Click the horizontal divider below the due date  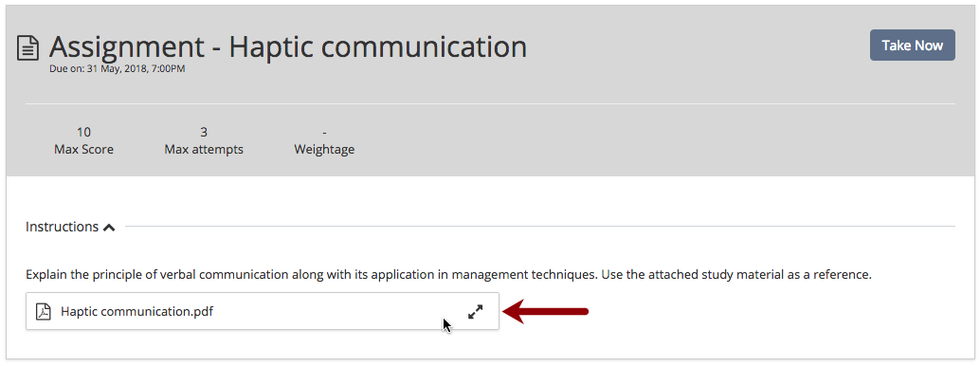click(490, 103)
